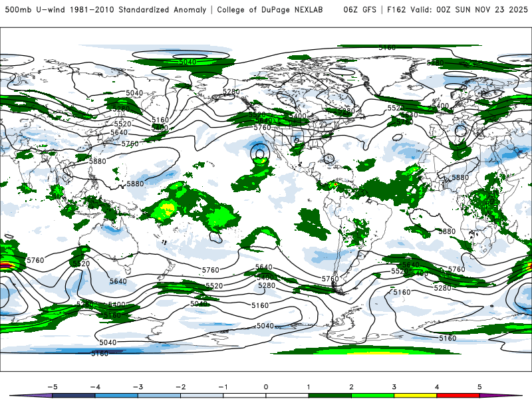Click the blue -4 to -3 colorbar segment
This screenshot has width=532, height=399.
coord(116,396)
